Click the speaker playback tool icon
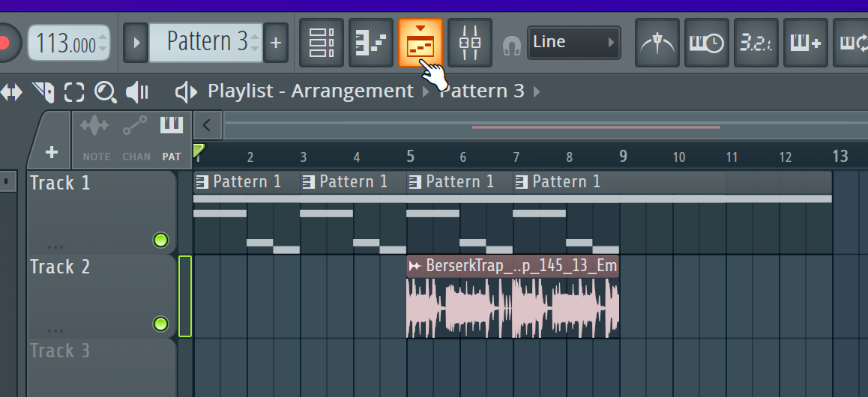This screenshot has height=397, width=868. coord(136,92)
